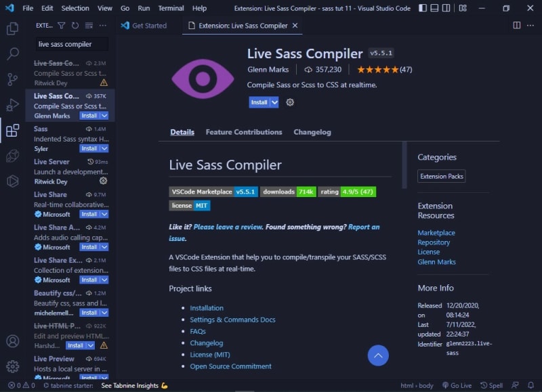Click extension search field with live sass compiler
The width and height of the screenshot is (542, 392).
coord(72,44)
